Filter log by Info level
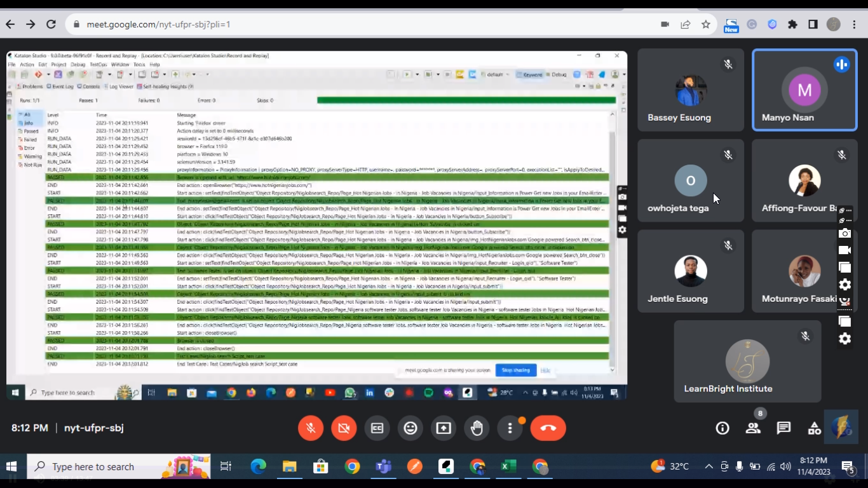The image size is (868, 488). coord(29,123)
